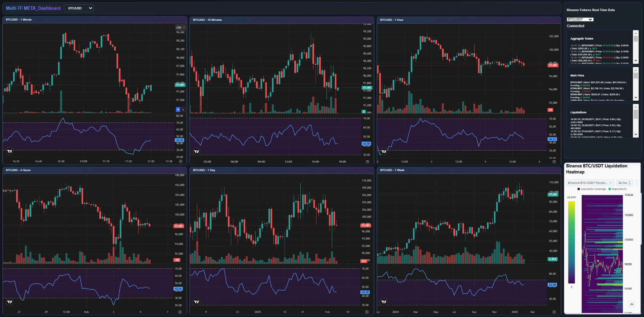644x317 pixels.
Task: Click TradingView logo in 1 Week chart
Action: pyautogui.click(x=384, y=302)
